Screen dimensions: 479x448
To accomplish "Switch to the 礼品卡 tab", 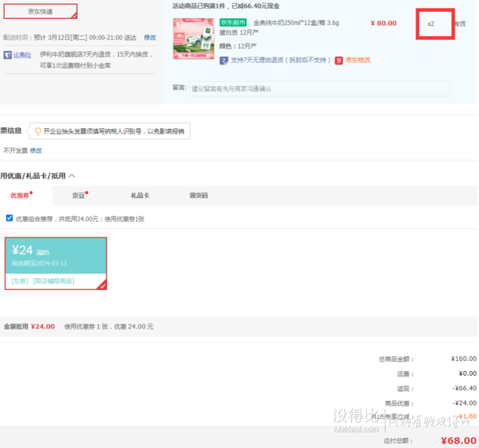I will pos(140,196).
